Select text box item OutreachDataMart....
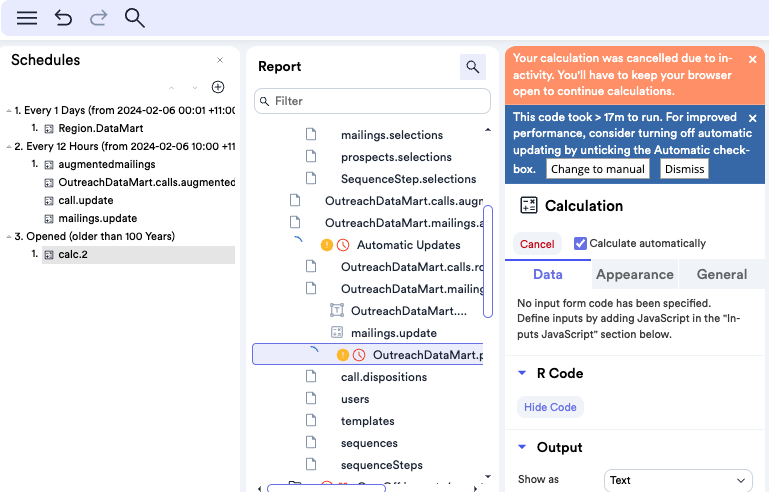 pos(409,311)
